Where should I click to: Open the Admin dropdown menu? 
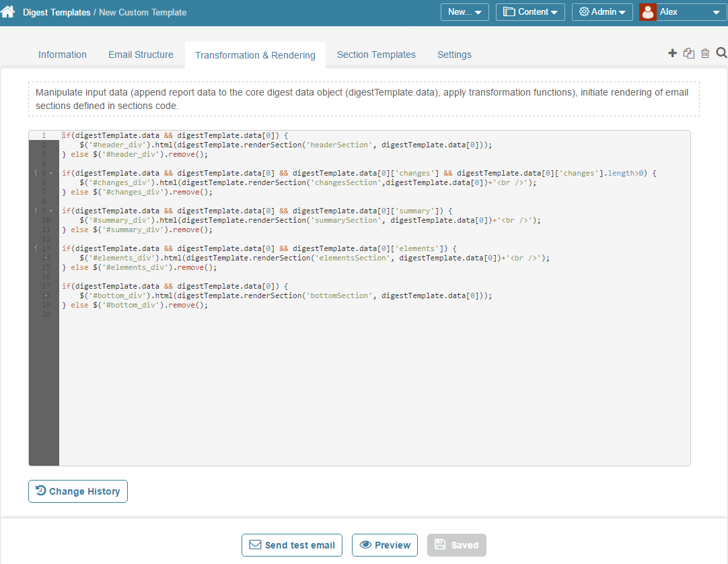click(602, 12)
